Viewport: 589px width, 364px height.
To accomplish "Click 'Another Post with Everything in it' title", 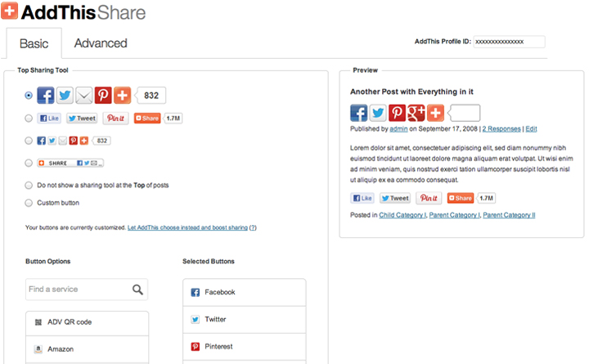I will coord(411,92).
